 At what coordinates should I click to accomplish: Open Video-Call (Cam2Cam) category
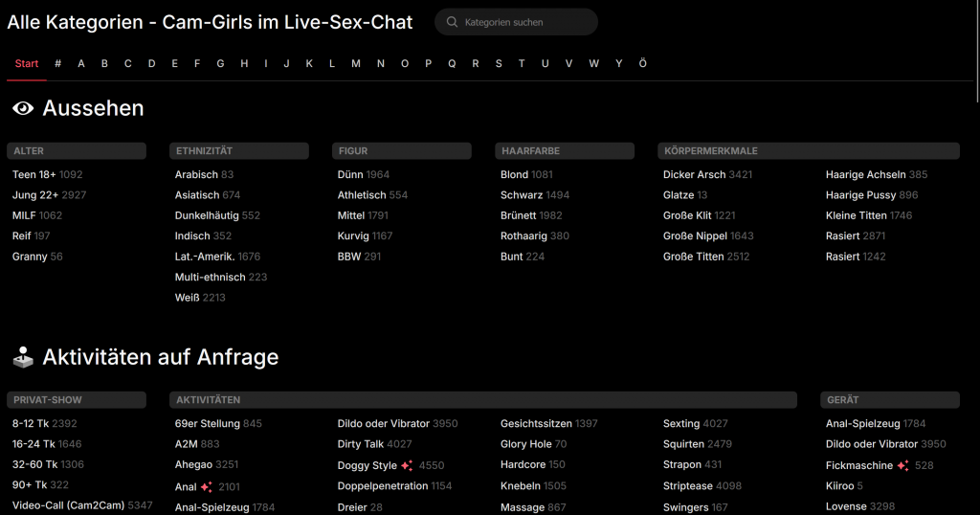tap(68, 505)
